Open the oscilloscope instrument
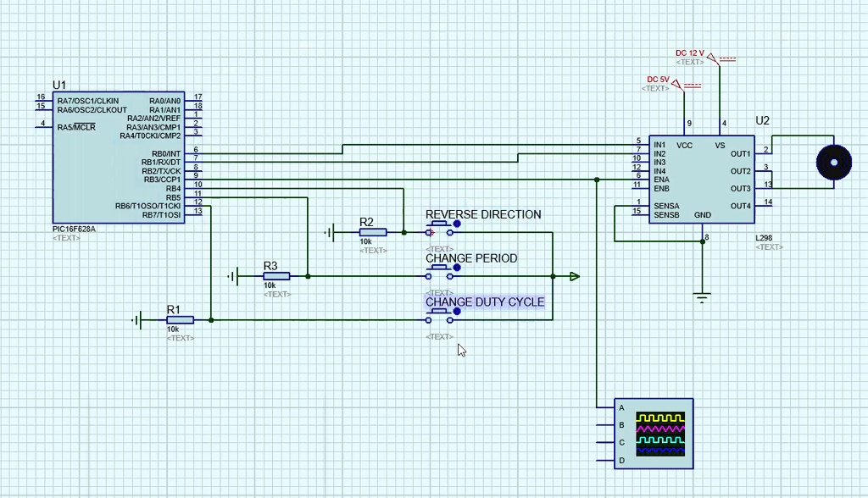 [654, 434]
